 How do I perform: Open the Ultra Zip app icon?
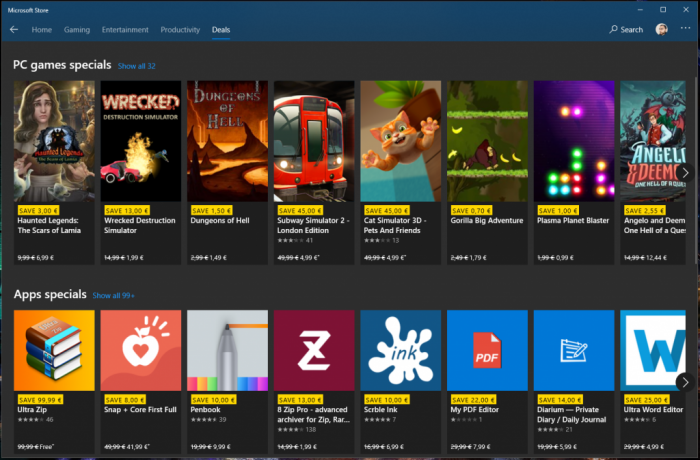click(54, 350)
